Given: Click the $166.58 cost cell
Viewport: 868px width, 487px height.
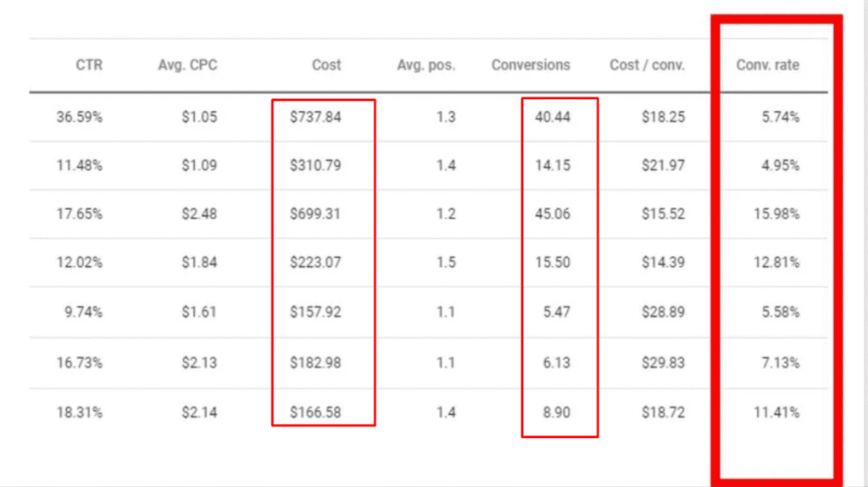Looking at the screenshot, I should tap(315, 412).
